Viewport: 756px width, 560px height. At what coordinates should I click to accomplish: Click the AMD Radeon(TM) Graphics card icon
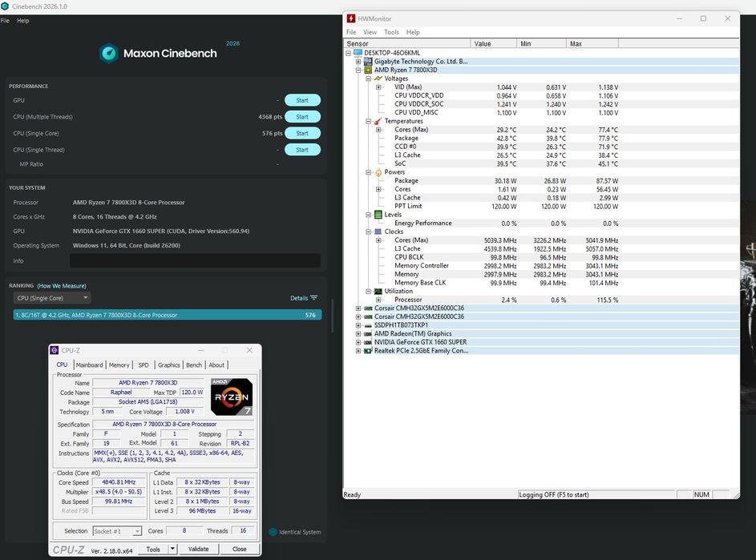tap(368, 333)
